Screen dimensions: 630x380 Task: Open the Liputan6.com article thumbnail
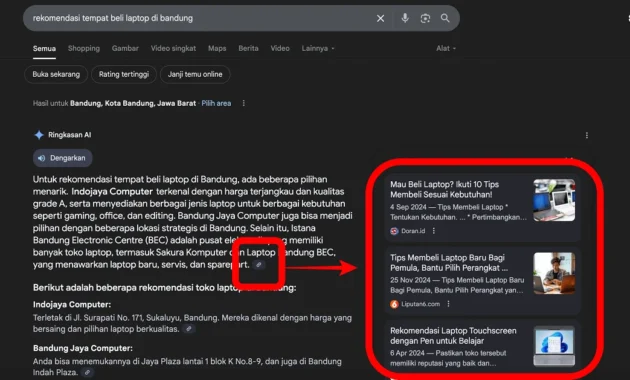(554, 273)
